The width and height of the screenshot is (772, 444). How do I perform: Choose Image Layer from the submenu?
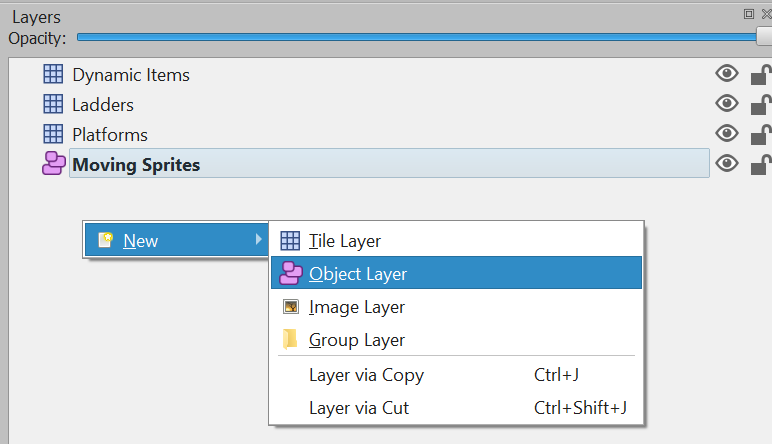pos(456,306)
